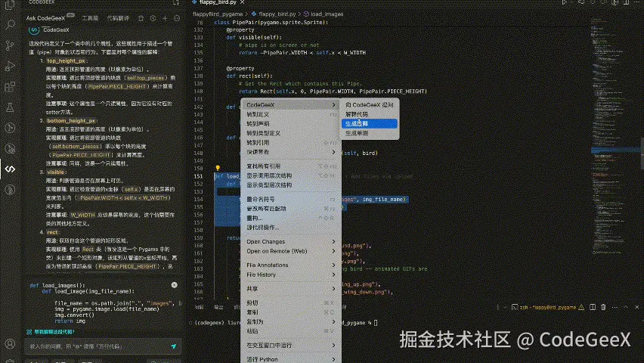Open CodeGeeX feedback smiley icon
Viewport: 644px width, 363px height.
(177, 18)
